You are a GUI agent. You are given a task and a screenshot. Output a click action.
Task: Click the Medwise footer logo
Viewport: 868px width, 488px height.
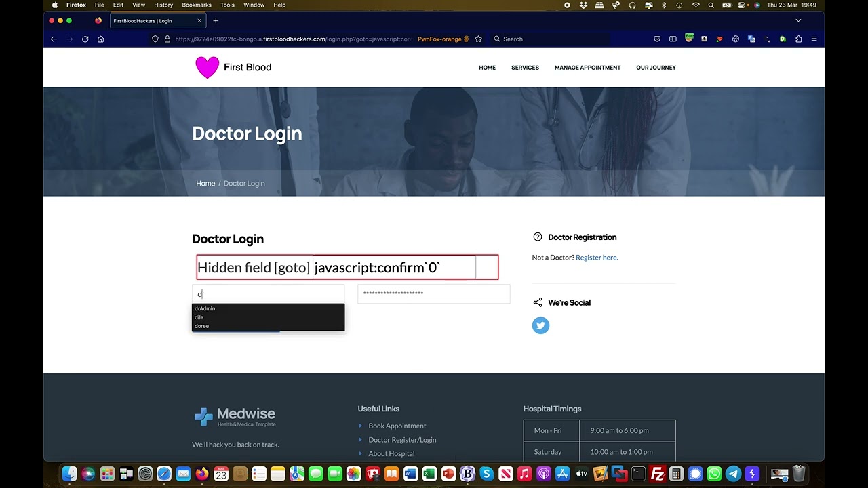click(x=235, y=416)
